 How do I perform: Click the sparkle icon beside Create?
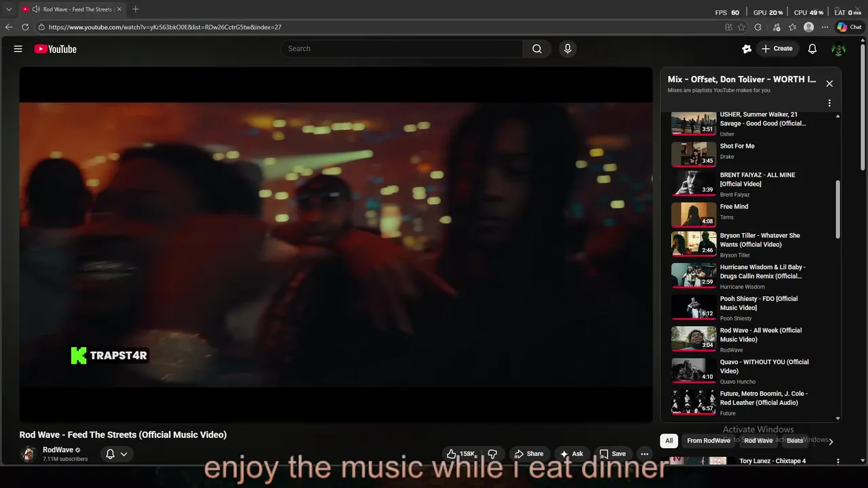747,49
